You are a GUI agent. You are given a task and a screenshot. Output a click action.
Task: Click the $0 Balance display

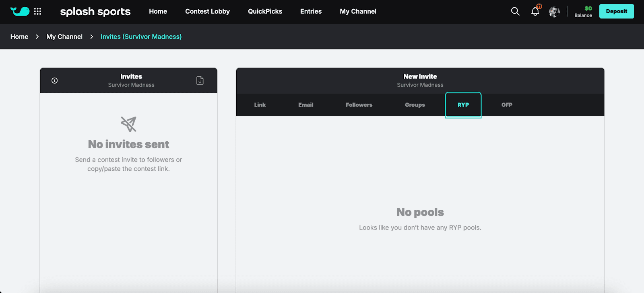coord(583,12)
